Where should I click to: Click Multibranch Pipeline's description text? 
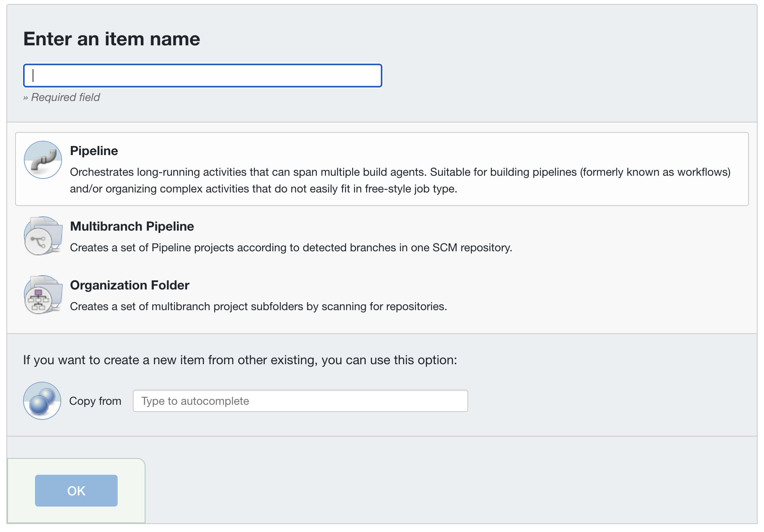291,248
